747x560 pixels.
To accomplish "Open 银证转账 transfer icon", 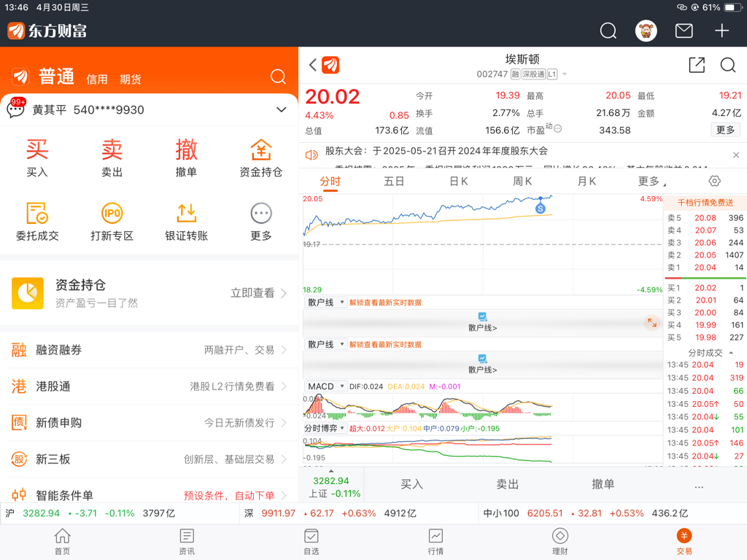I will [x=186, y=222].
